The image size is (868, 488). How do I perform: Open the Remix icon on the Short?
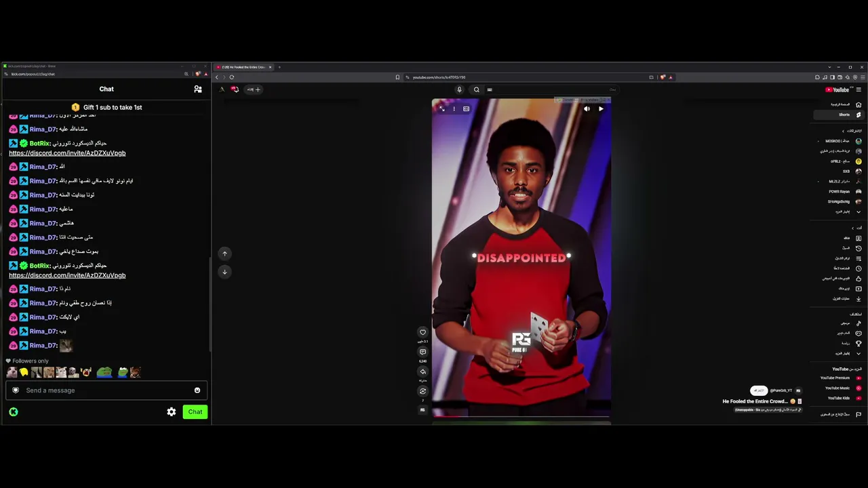(x=422, y=391)
